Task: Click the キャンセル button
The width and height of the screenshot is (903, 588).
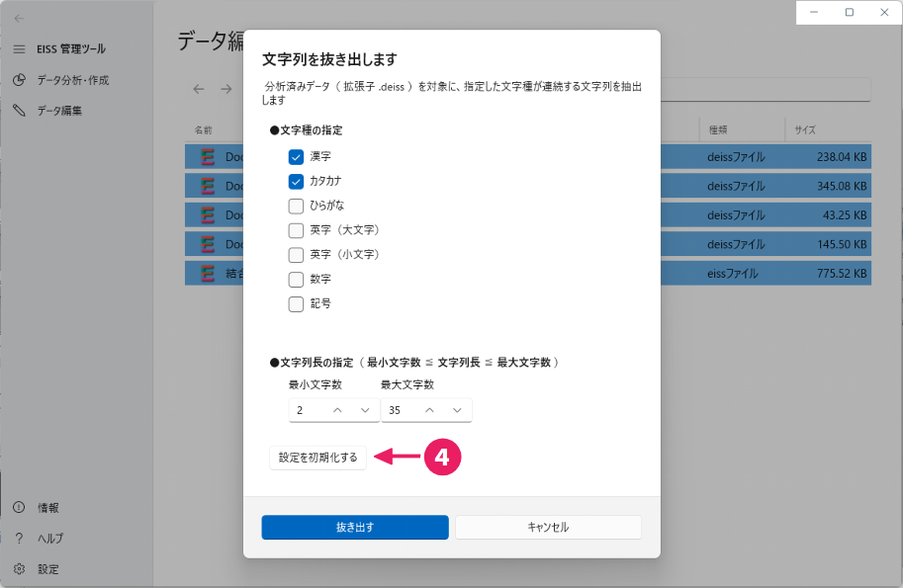Action: 548,528
